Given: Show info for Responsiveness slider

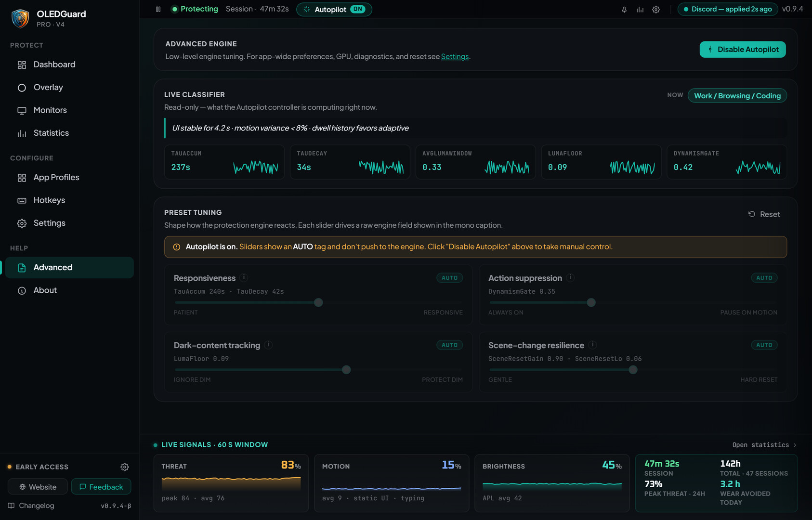Looking at the screenshot, I should 244,277.
